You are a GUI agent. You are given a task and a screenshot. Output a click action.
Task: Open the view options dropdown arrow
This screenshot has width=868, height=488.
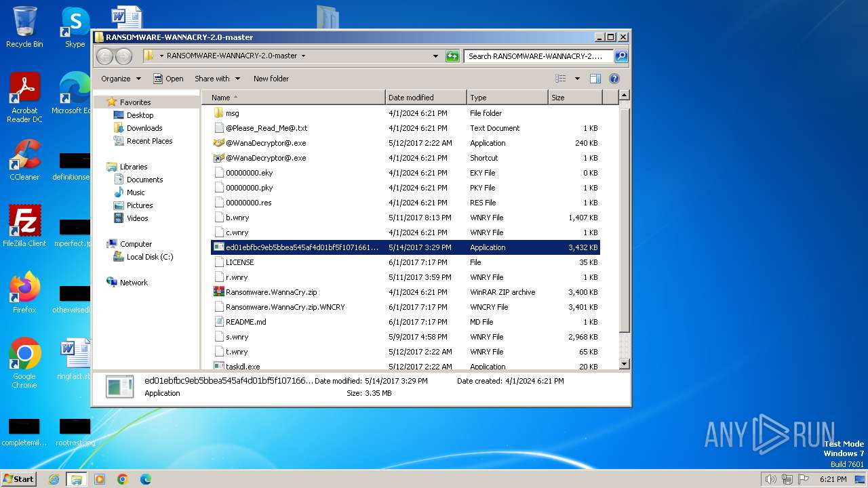click(577, 79)
